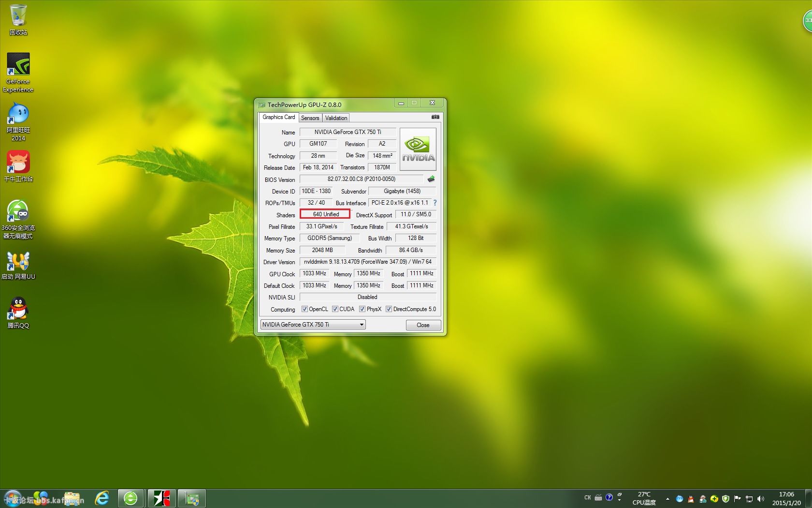Toggle the OpenCL checkbox
This screenshot has height=508, width=812.
point(304,309)
